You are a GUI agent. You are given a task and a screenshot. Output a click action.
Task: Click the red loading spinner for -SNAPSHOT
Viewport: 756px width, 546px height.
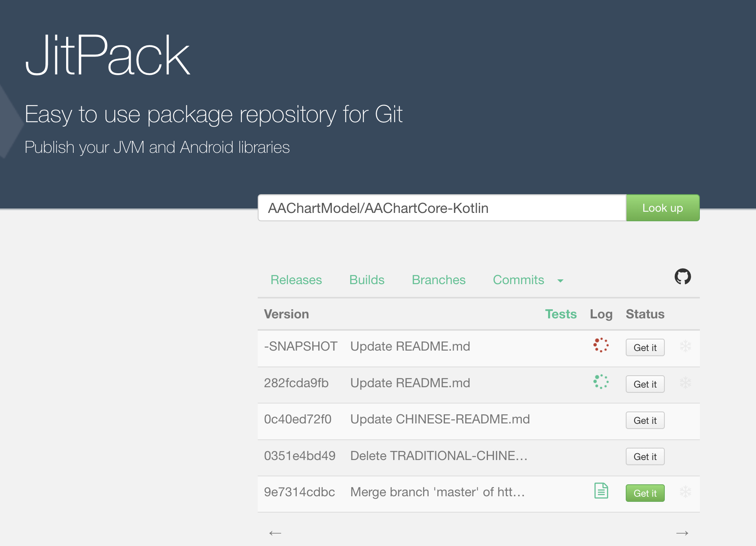tap(600, 346)
